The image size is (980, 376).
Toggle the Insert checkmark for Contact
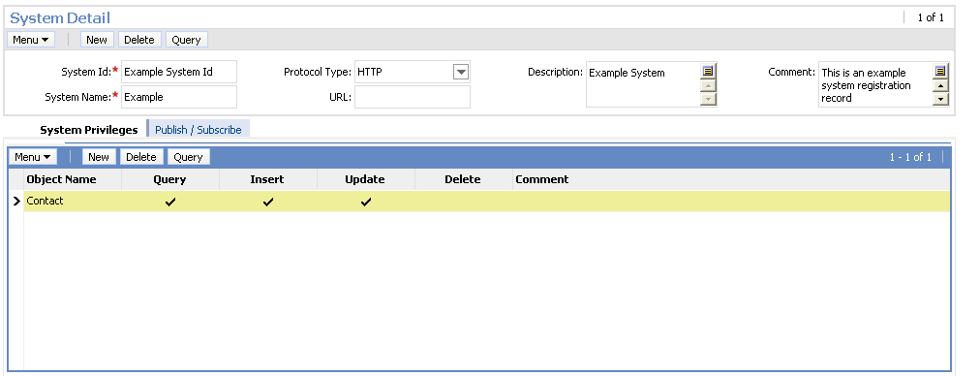coord(268,202)
